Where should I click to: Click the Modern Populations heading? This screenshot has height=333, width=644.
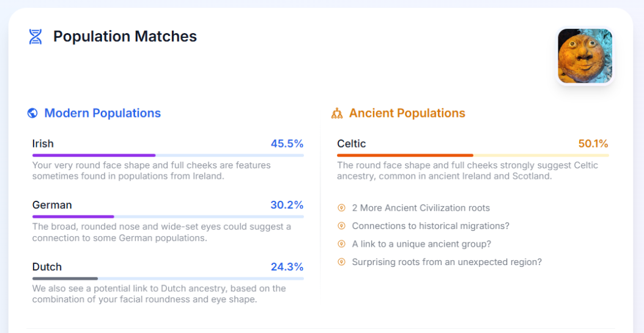click(x=102, y=113)
